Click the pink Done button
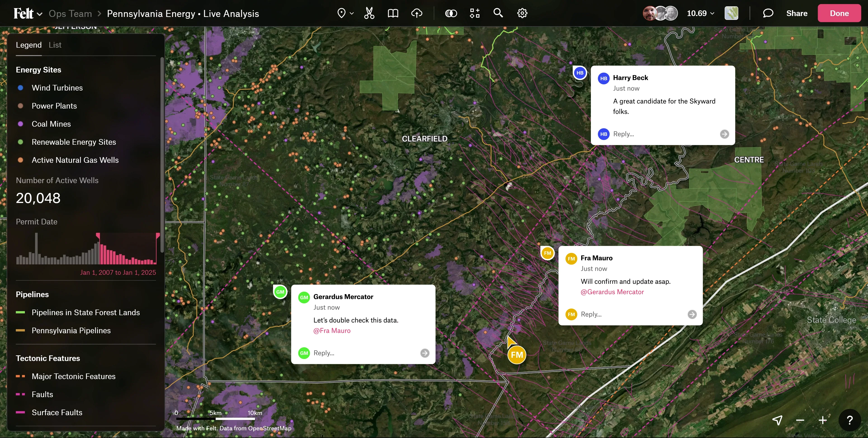The height and width of the screenshot is (438, 868). [x=839, y=14]
